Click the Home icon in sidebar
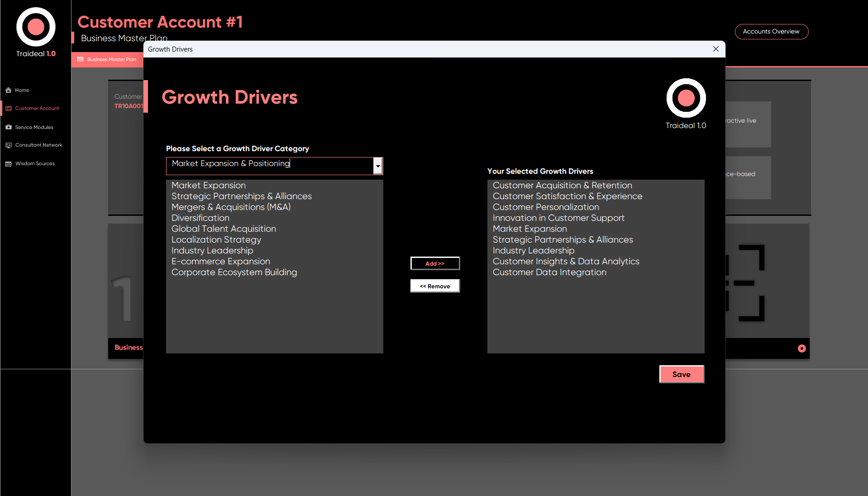This screenshot has height=496, width=868. tap(9, 90)
